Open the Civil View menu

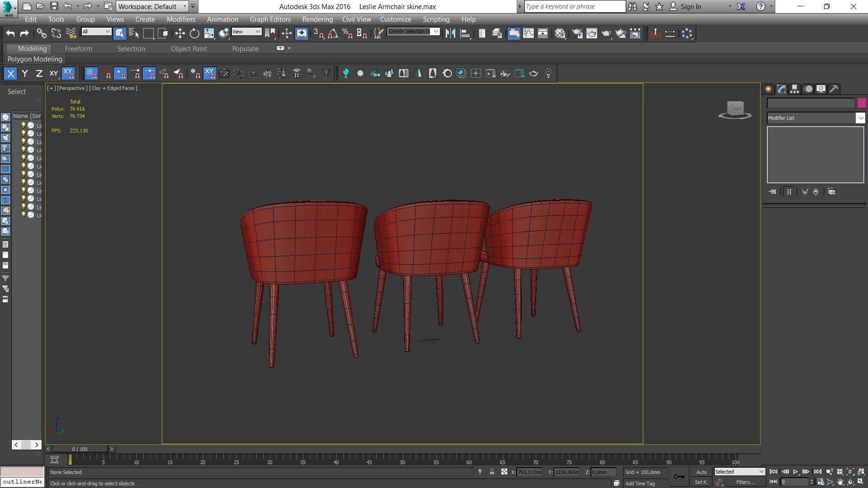tap(356, 19)
